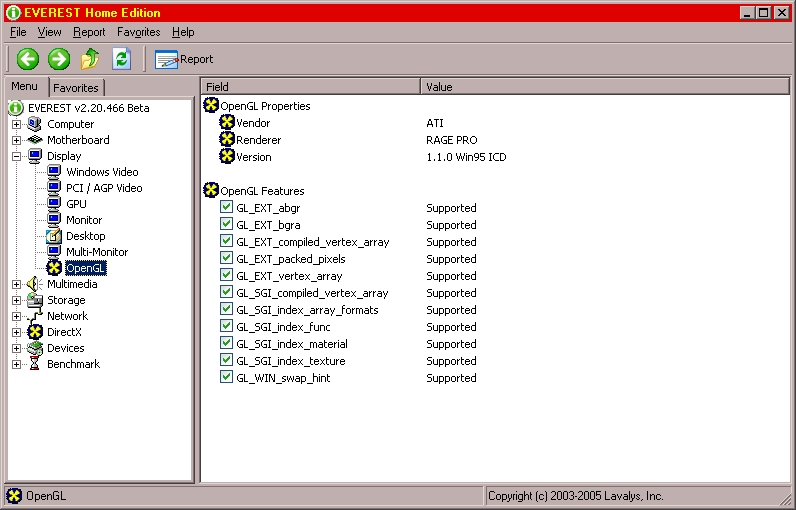Select the RAGE PRO renderer value

click(452, 140)
